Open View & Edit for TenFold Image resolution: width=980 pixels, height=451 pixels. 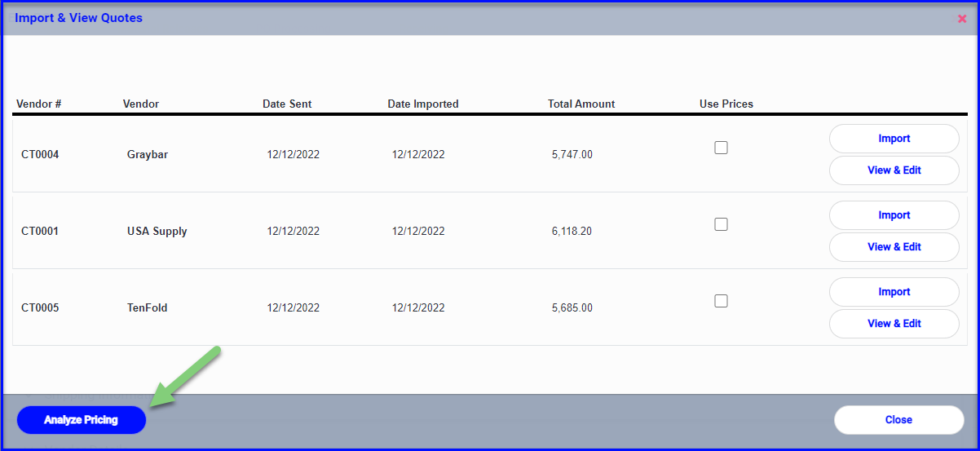pos(894,324)
